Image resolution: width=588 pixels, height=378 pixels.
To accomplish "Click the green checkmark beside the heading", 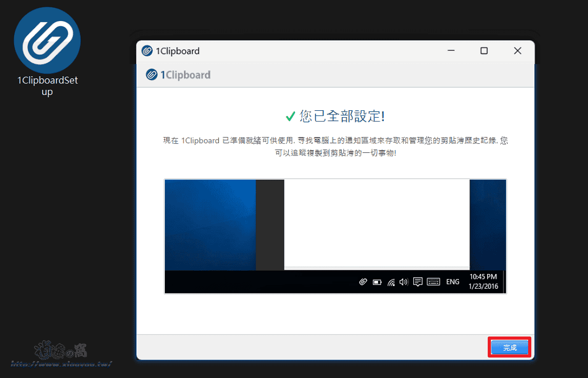I will 290,117.
